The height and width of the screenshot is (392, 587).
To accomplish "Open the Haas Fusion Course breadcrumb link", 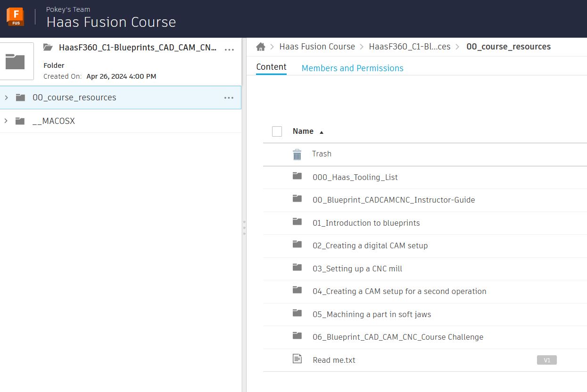I will 317,46.
